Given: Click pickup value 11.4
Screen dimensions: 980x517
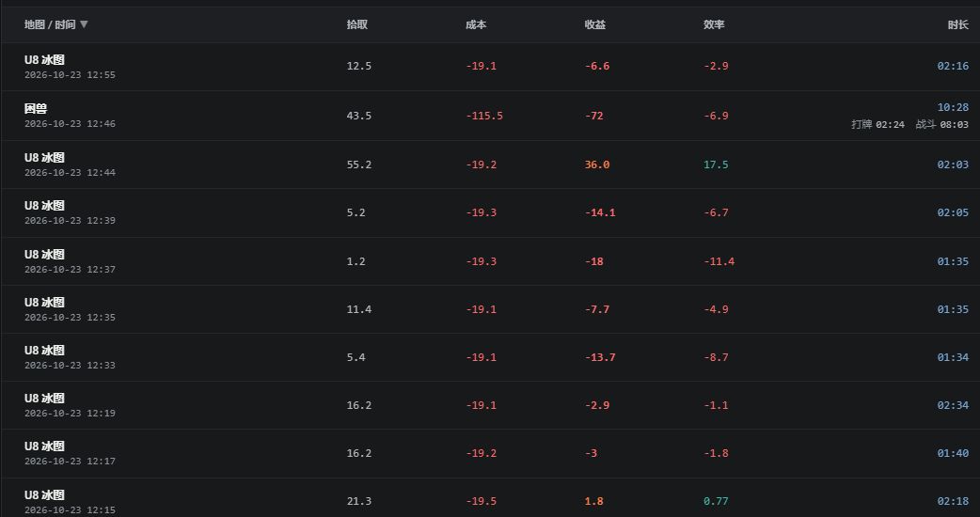Looking at the screenshot, I should 358,309.
